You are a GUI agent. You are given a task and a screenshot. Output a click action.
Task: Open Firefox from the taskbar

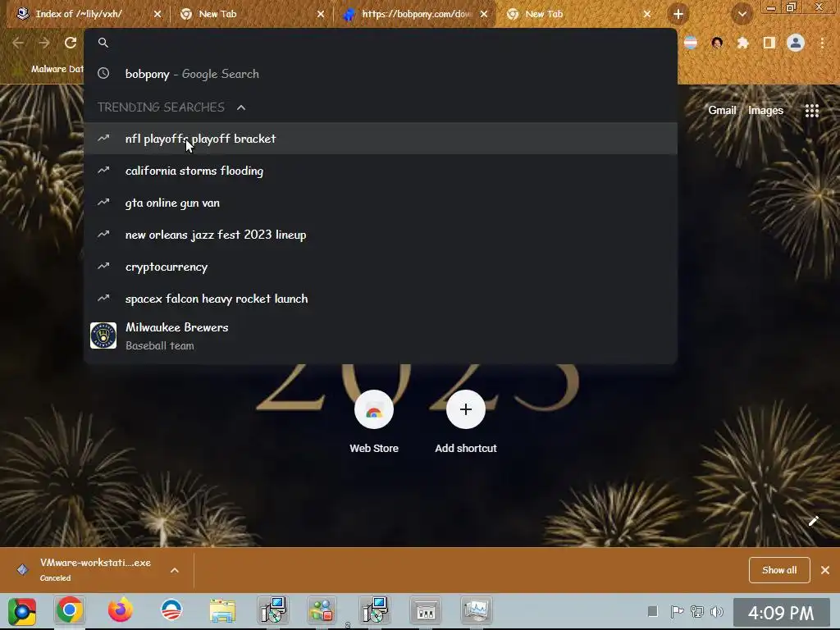point(120,610)
